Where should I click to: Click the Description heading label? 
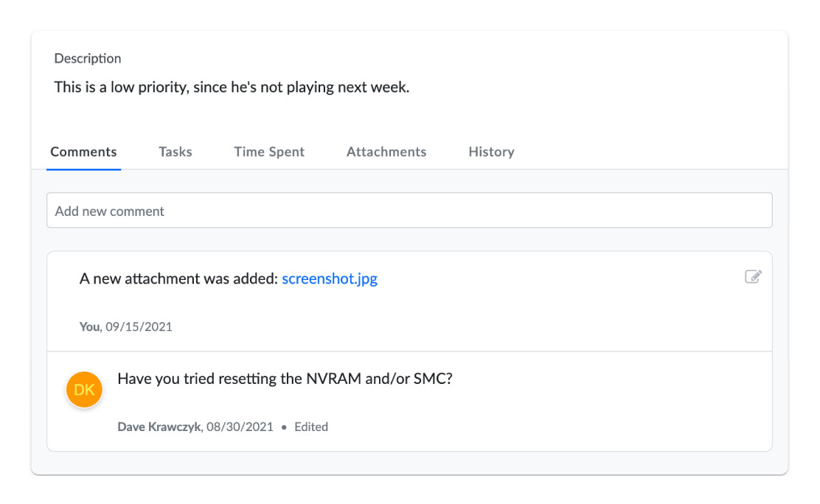pos(88,59)
